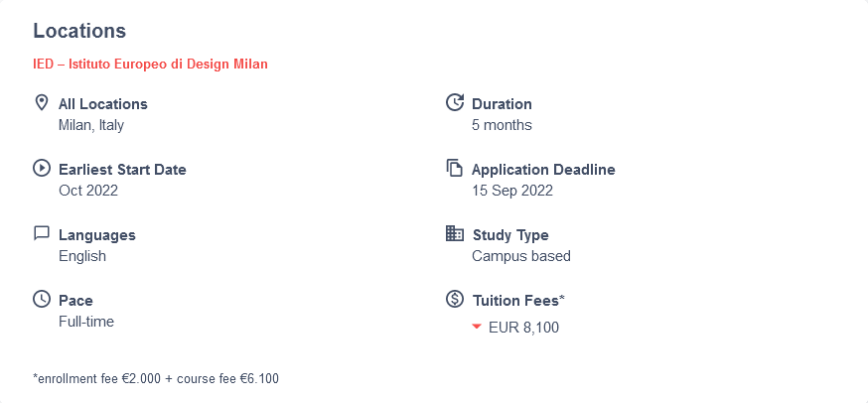Open IED Istituto Europeo di Design Milan link
The height and width of the screenshot is (403, 868).
151,65
